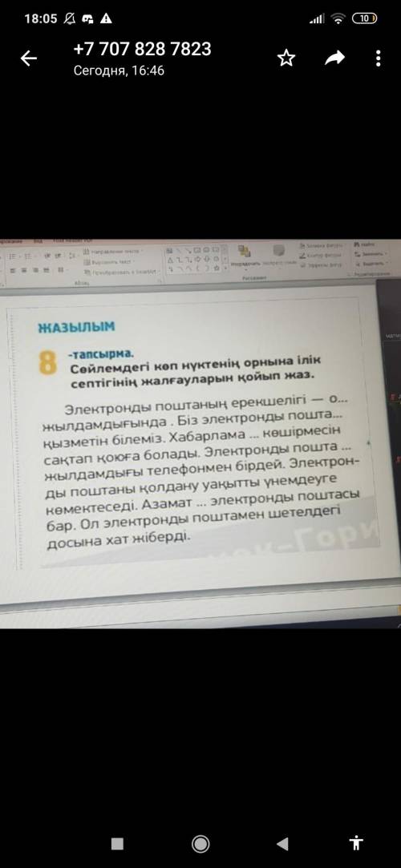Tap the warning triangle notification icon
Image resolution: width=401 pixels, height=868 pixels.
pyautogui.click(x=106, y=18)
